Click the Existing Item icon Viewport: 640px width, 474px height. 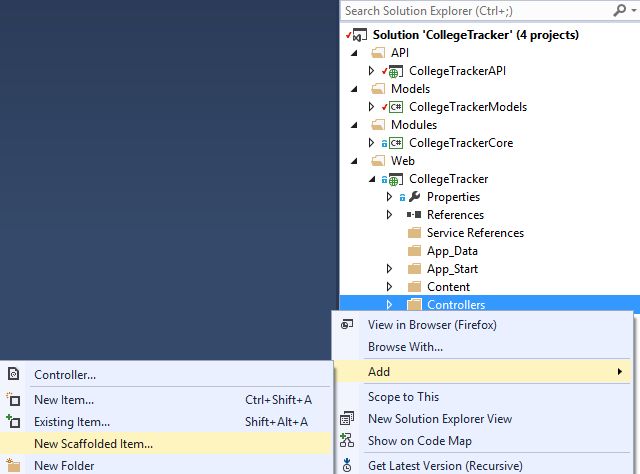click(13, 421)
